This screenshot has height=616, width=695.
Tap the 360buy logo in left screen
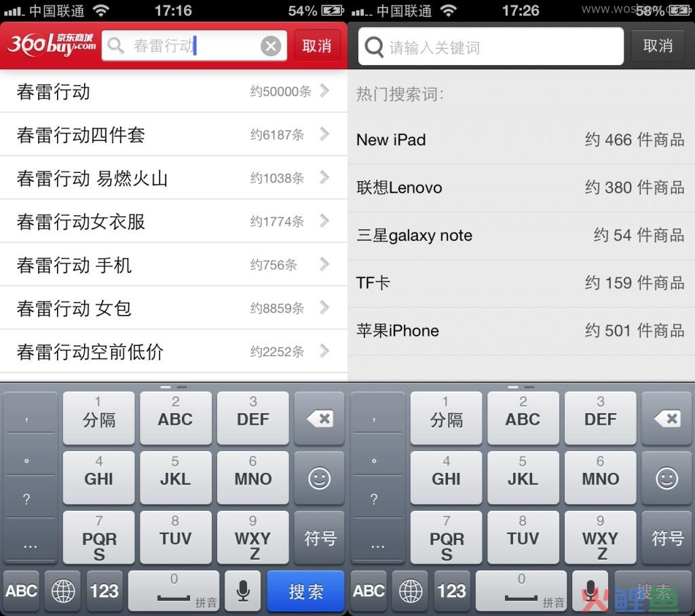(52, 44)
